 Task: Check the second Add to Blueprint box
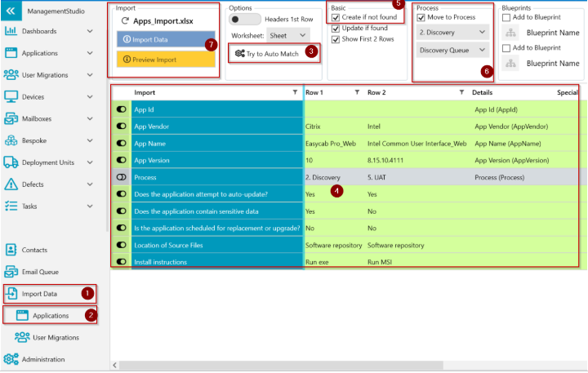[506, 48]
